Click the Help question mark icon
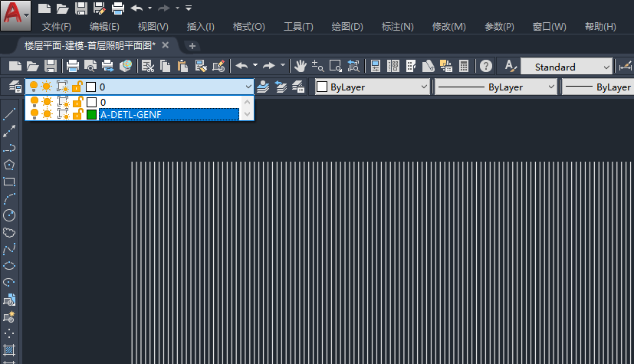 [486, 66]
